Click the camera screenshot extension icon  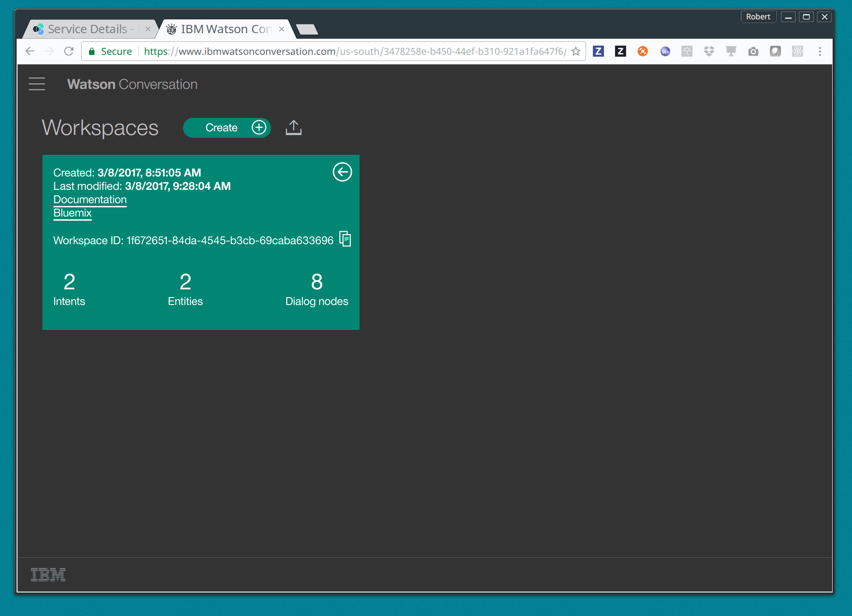click(753, 51)
